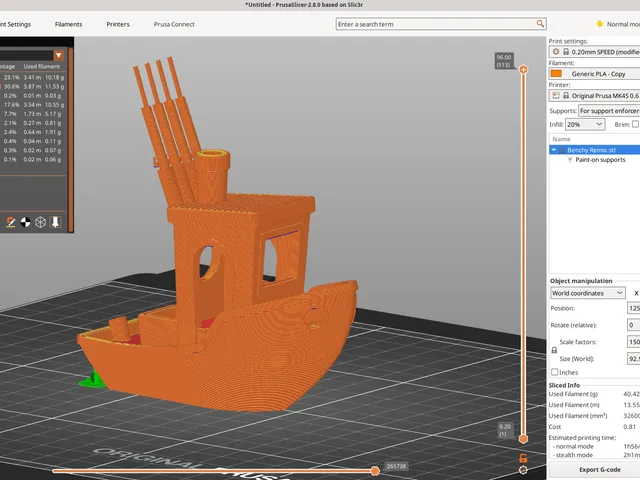Click the Scale factors value field

(x=633, y=342)
